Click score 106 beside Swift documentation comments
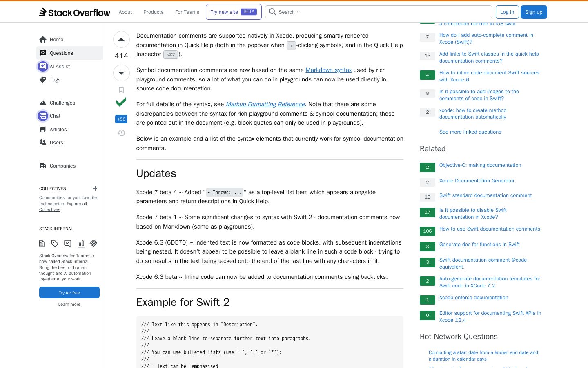The height and width of the screenshot is (368, 588). point(428,231)
